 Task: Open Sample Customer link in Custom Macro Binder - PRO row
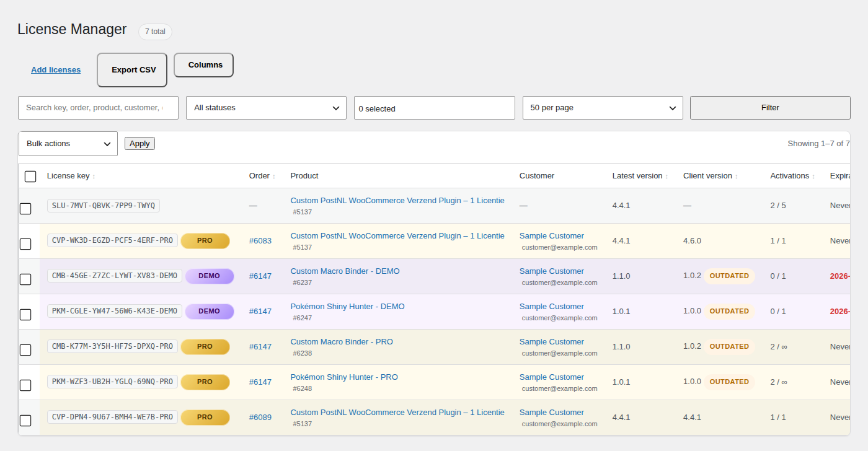(552, 342)
